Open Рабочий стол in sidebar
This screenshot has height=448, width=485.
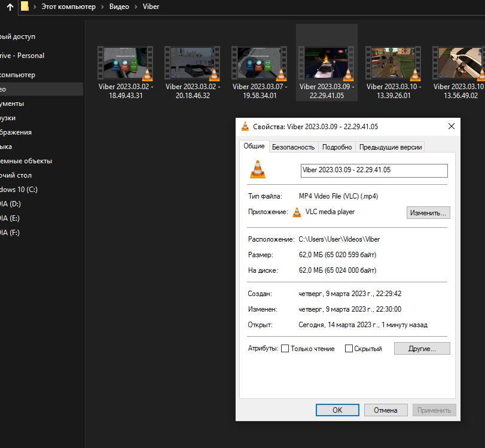pyautogui.click(x=16, y=175)
